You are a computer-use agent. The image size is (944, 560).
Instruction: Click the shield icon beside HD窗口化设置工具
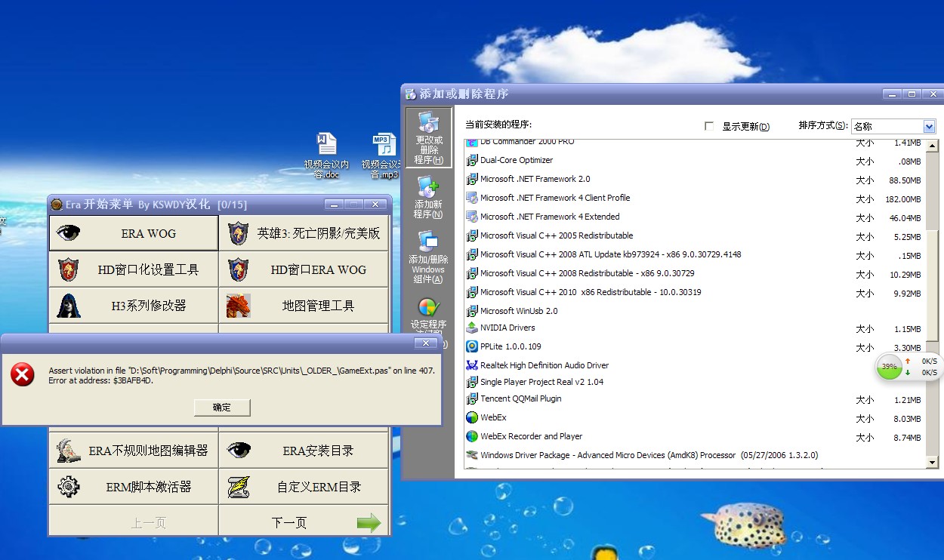tap(68, 269)
